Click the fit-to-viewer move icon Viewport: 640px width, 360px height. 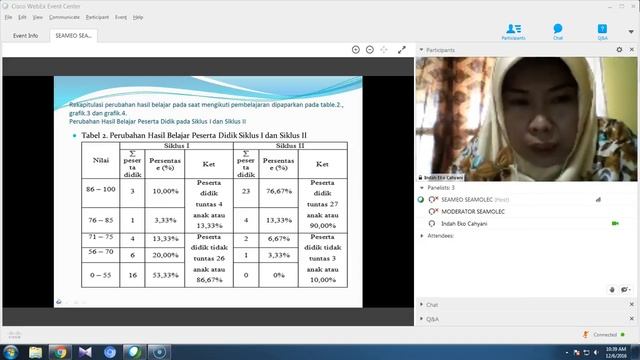384,50
